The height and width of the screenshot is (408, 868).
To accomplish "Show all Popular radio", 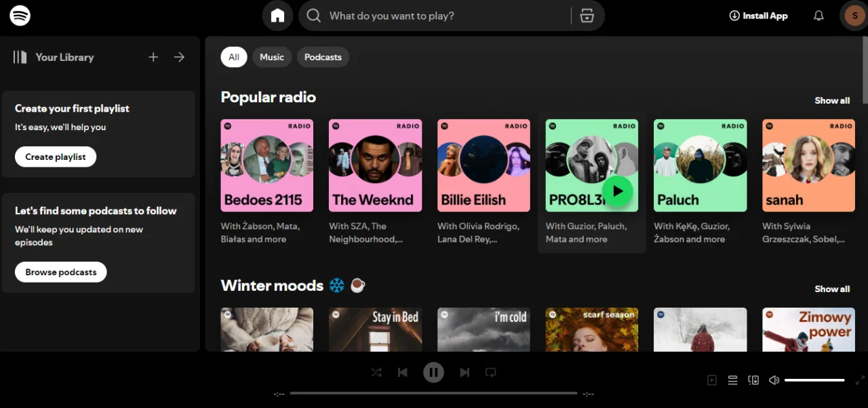I will point(832,100).
